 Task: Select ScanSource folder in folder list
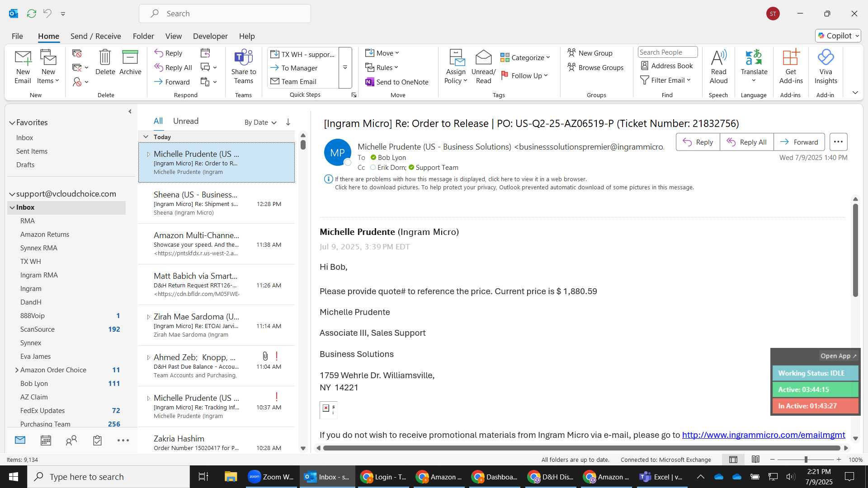click(38, 329)
